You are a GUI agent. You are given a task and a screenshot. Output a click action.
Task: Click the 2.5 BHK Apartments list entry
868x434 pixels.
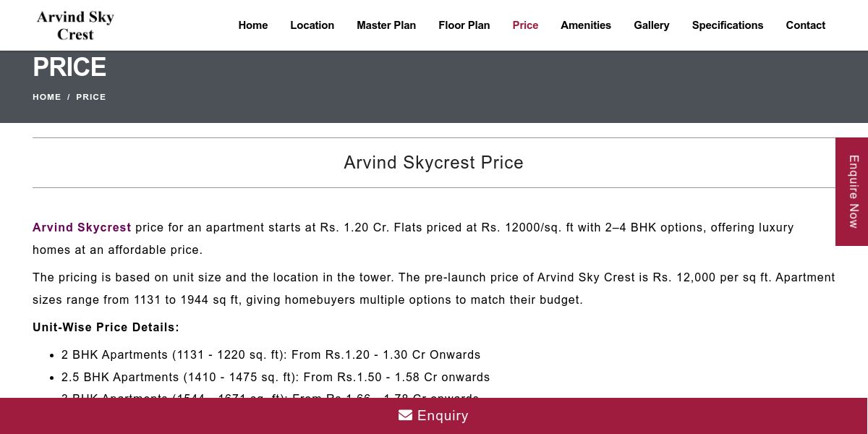tap(276, 377)
